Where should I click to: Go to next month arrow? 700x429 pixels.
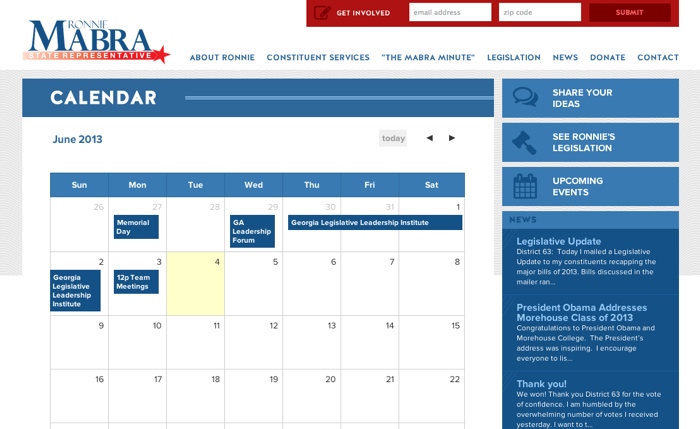coord(452,138)
